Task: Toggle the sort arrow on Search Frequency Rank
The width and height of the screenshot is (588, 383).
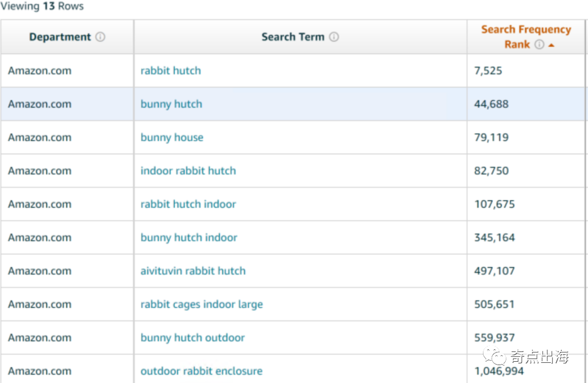Action: tap(552, 45)
